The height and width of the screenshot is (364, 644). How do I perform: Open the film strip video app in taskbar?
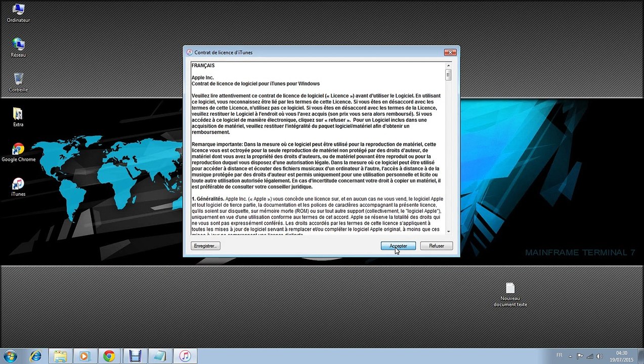pos(135,356)
